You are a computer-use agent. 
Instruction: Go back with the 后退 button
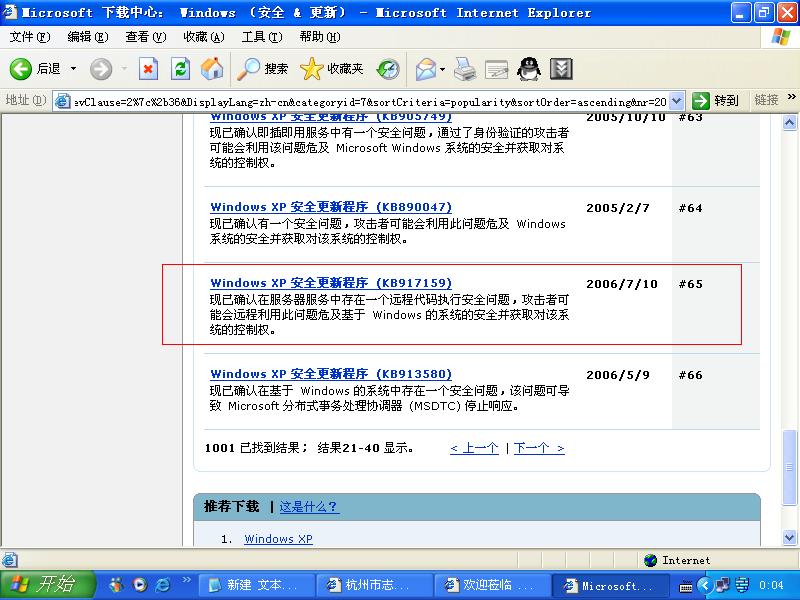[35, 69]
